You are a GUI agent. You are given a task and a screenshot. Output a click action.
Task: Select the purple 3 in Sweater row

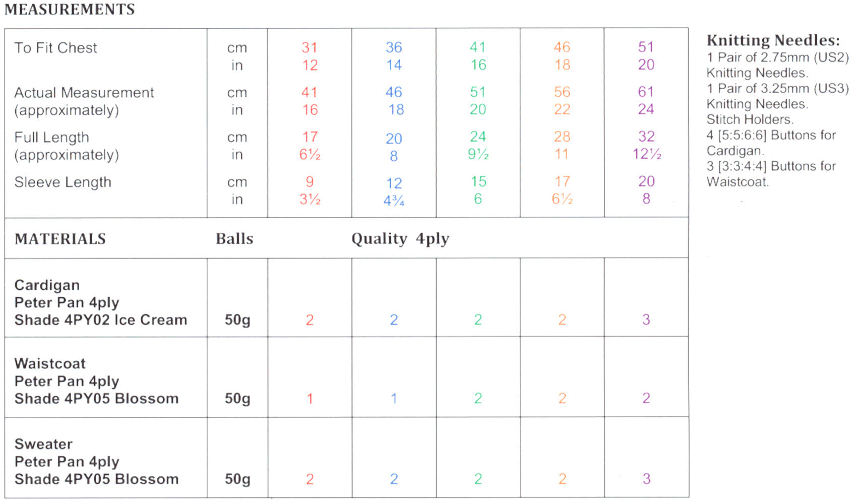pos(646,479)
